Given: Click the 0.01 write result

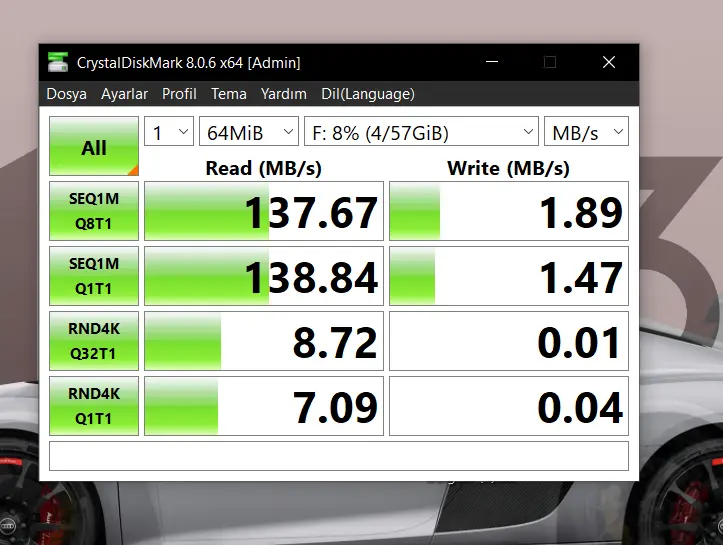Looking at the screenshot, I should pyautogui.click(x=509, y=341).
